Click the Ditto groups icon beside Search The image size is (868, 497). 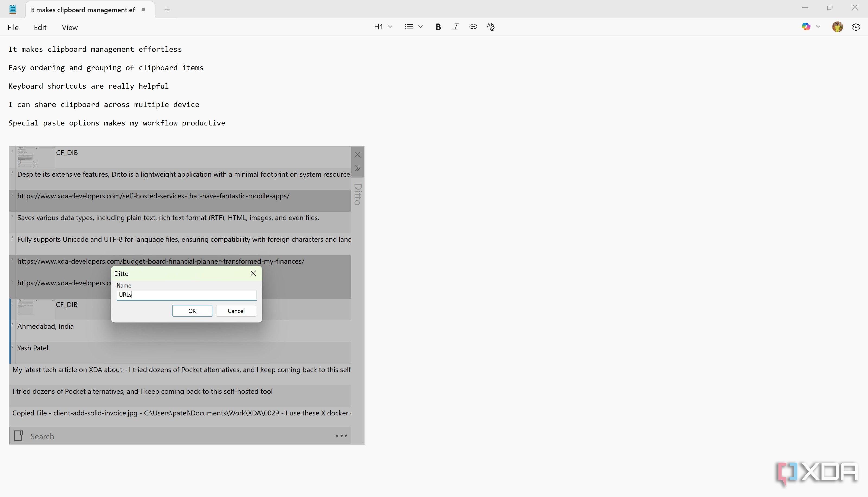18,435
